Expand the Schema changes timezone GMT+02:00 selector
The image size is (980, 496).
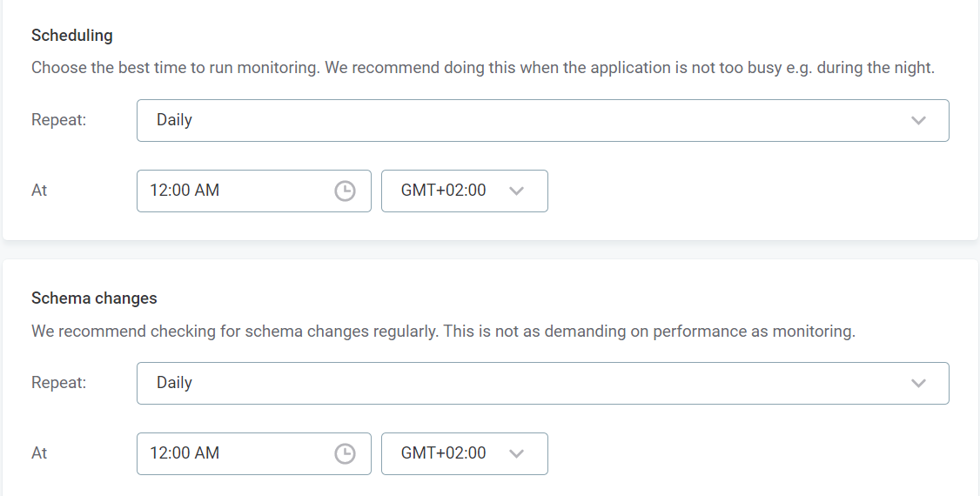click(x=464, y=453)
